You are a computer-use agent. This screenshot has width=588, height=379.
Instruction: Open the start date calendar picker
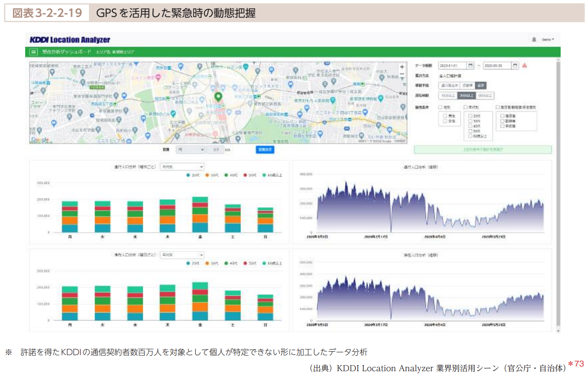click(470, 66)
